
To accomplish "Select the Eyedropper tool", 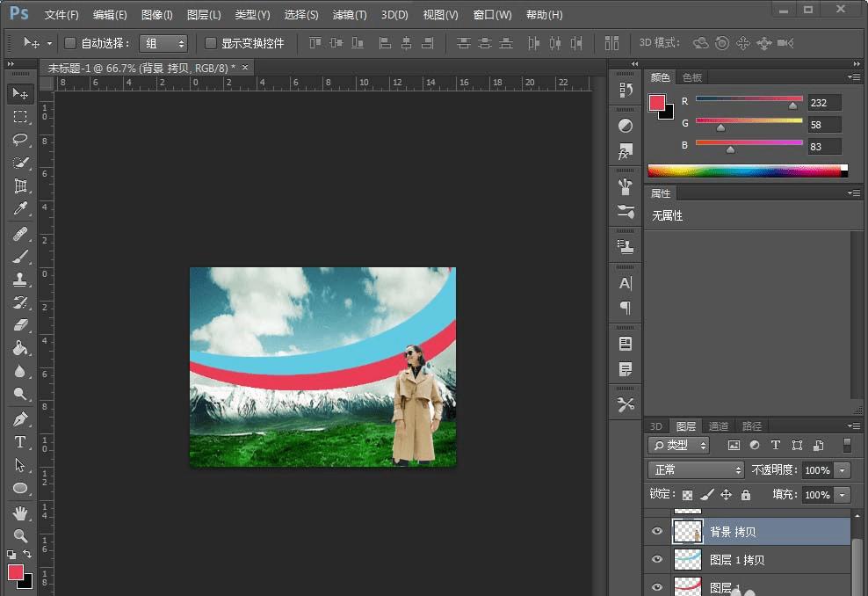I will tap(20, 208).
